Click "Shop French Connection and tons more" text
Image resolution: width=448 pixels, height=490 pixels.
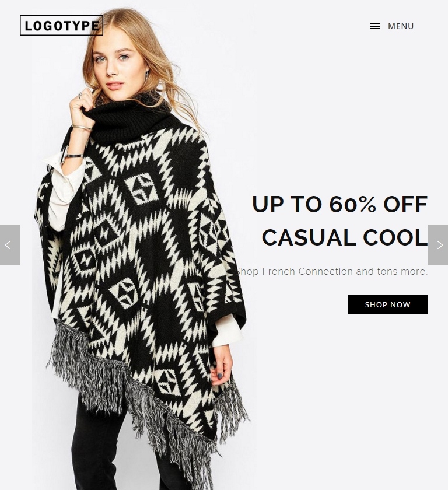(331, 271)
